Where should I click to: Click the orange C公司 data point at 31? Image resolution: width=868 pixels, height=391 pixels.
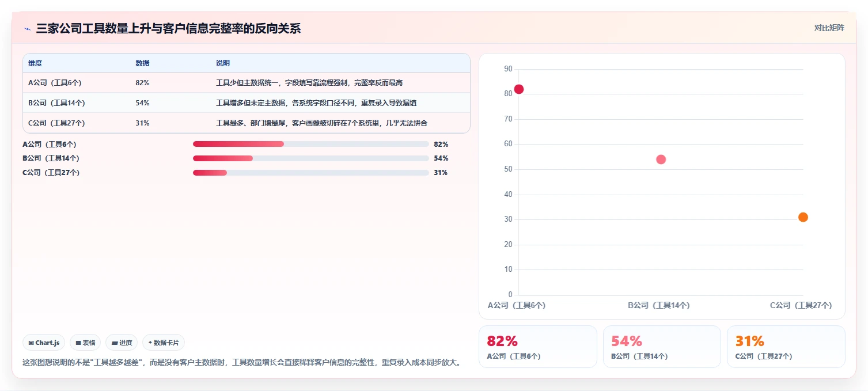pyautogui.click(x=803, y=217)
